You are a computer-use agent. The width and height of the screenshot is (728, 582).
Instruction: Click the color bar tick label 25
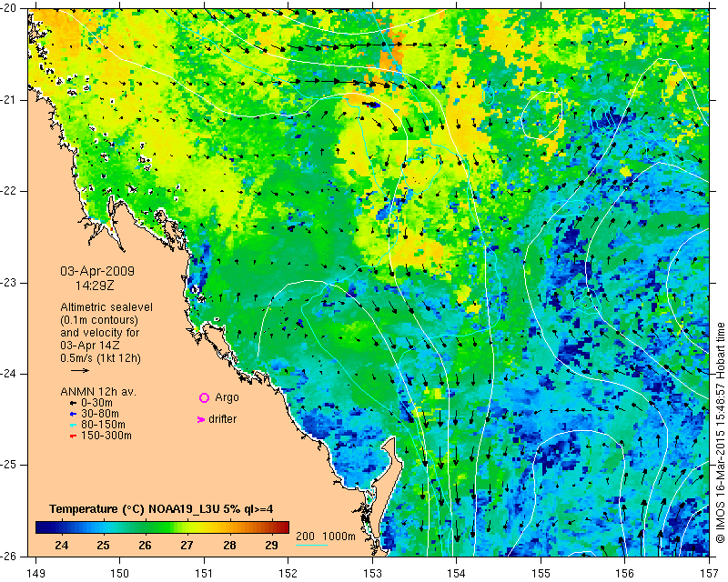click(103, 545)
